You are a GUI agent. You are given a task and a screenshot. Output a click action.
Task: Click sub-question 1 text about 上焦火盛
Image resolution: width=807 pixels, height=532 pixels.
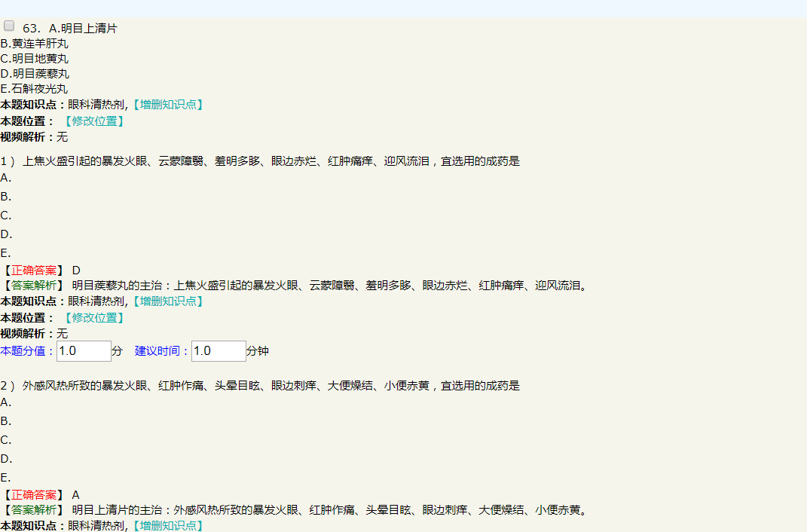tap(271, 161)
